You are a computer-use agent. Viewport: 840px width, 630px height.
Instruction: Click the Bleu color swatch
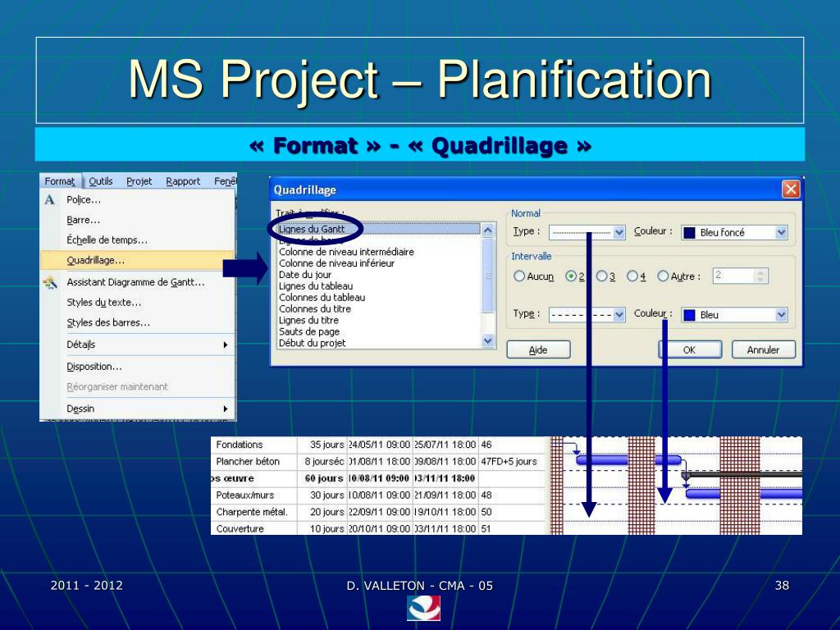click(x=690, y=315)
